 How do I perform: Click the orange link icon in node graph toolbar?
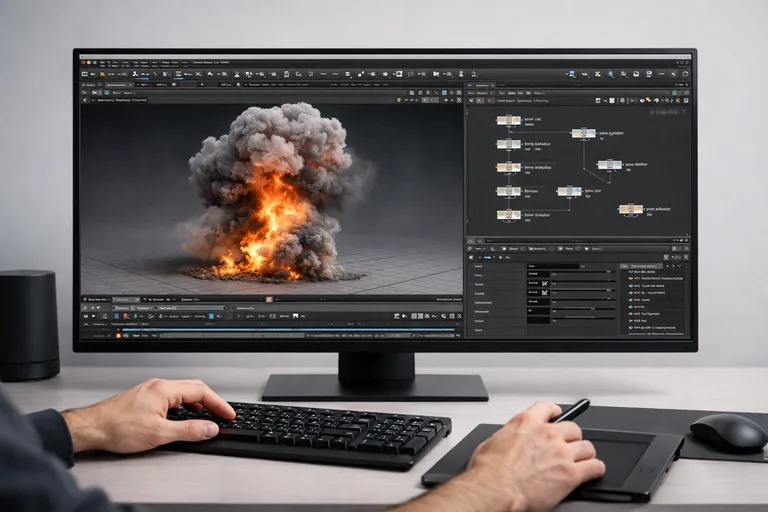[648, 99]
